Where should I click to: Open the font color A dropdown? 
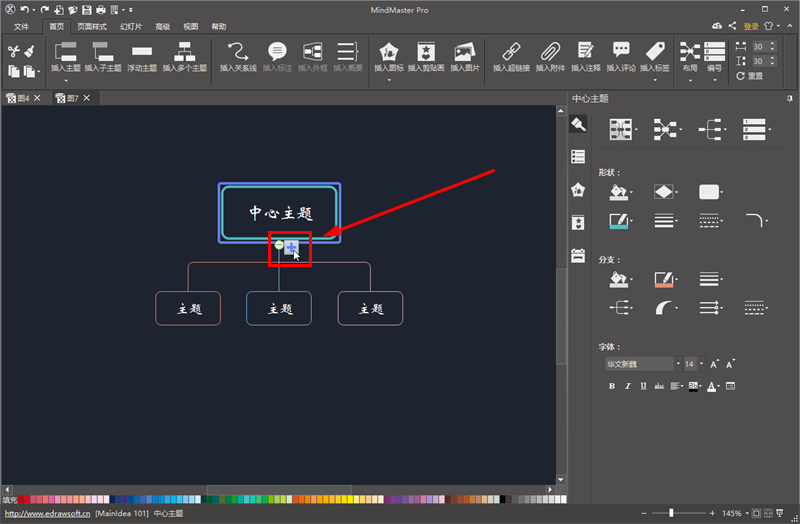713,386
